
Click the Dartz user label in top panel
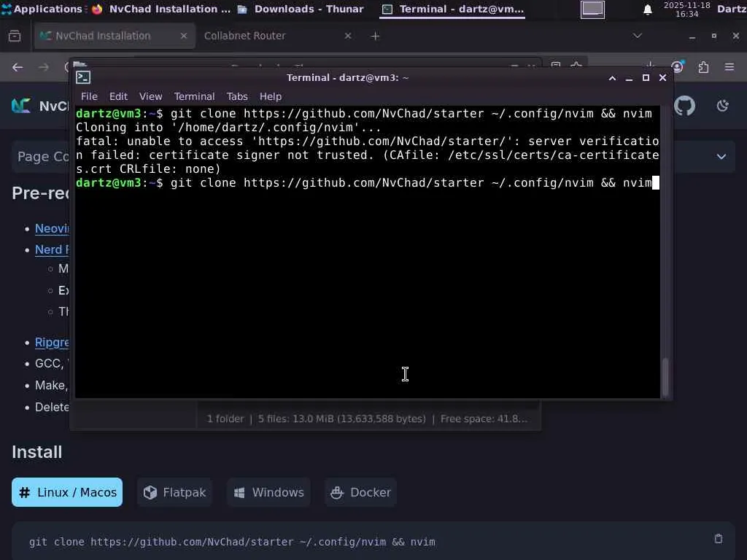tap(732, 9)
